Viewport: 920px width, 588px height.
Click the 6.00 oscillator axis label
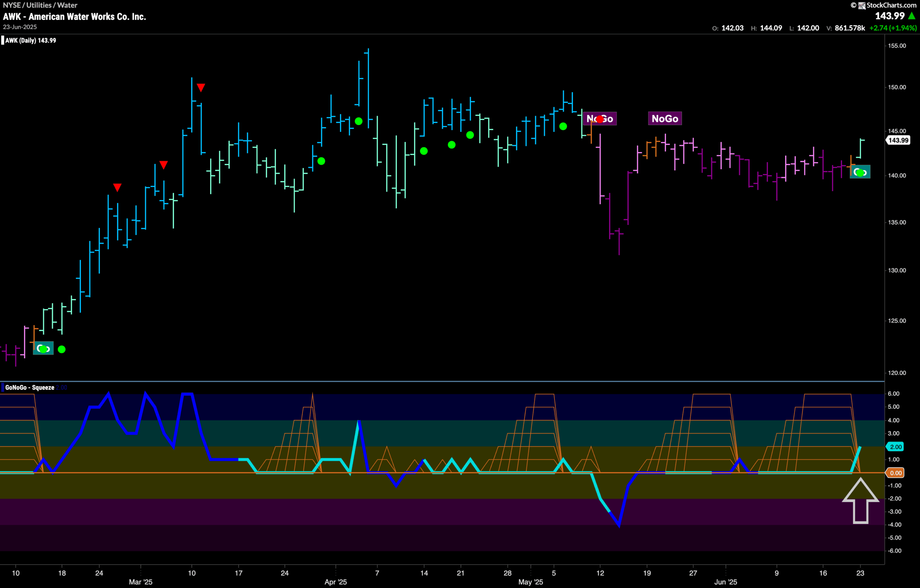click(894, 394)
